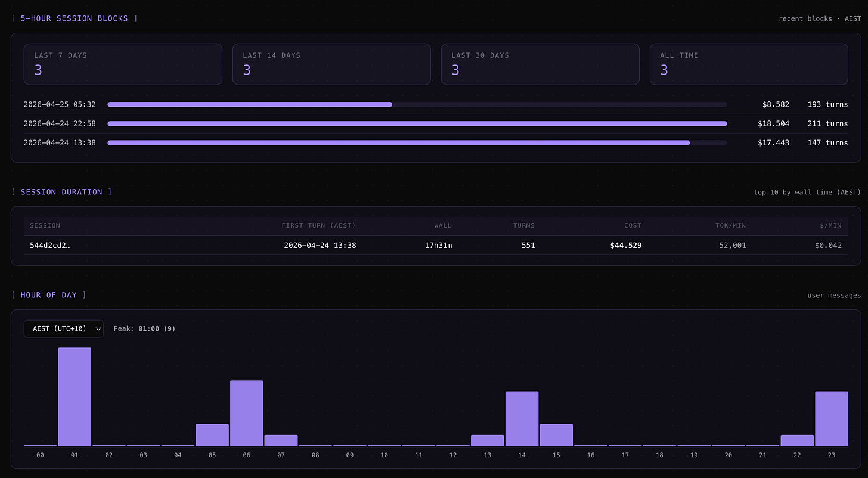This screenshot has height=478, width=868.
Task: Click the 2026-04-25 05:32 block progress bar
Action: 417,104
